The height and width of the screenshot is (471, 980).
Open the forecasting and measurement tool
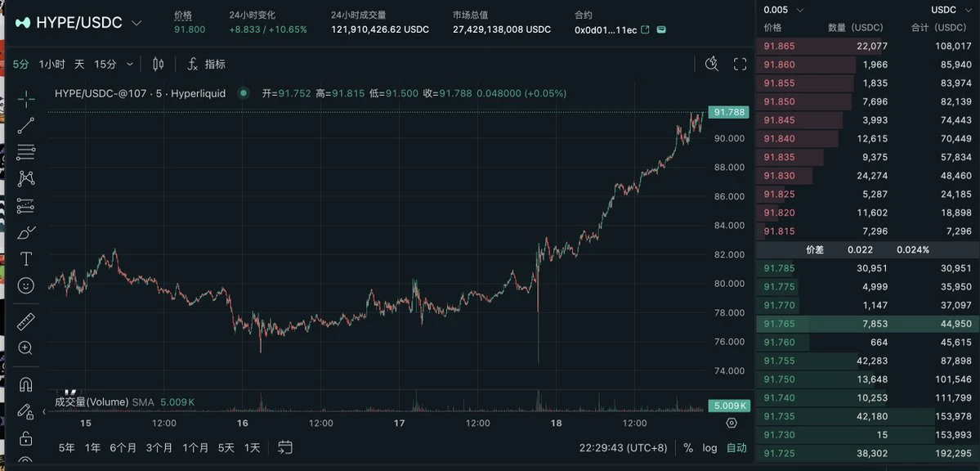25,206
